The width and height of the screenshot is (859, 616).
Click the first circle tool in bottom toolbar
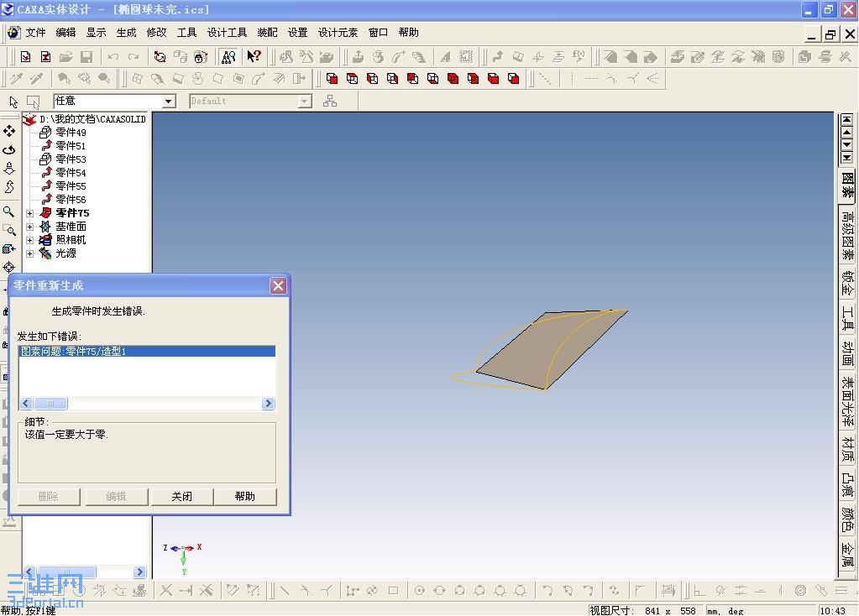point(420,590)
